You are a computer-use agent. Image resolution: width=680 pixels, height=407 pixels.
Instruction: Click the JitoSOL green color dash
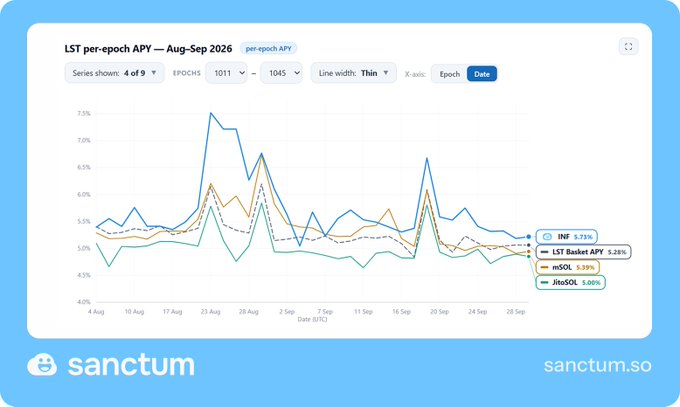pos(544,282)
